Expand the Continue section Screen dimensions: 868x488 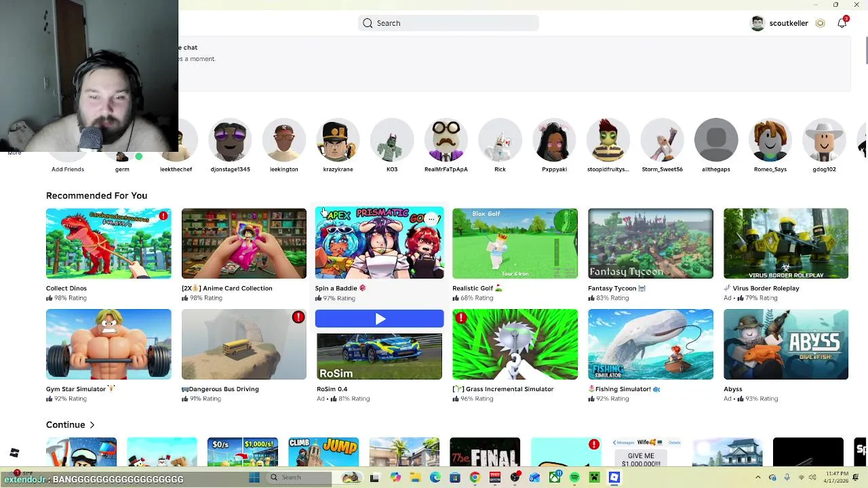pos(71,424)
